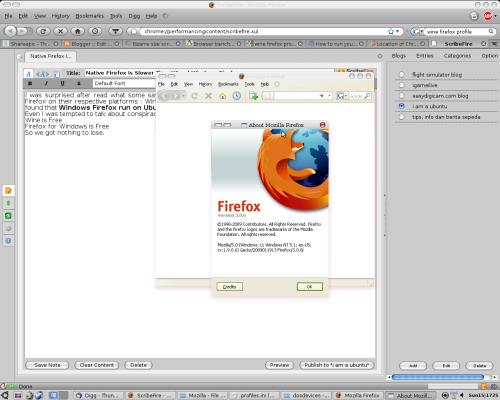Select the i am a ubuntu radio button
Screen dimensions: 500x400
click(402, 106)
